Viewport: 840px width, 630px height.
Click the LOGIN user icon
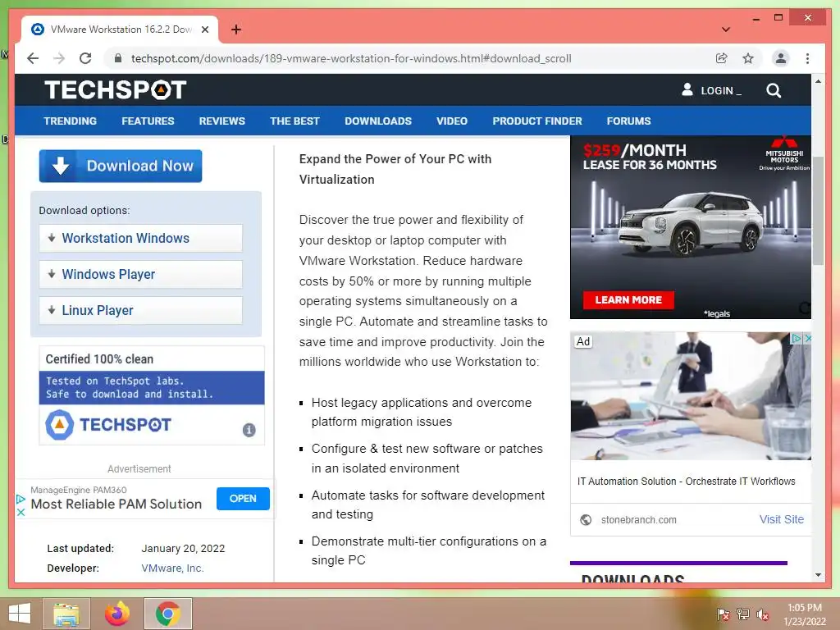[x=687, y=89]
